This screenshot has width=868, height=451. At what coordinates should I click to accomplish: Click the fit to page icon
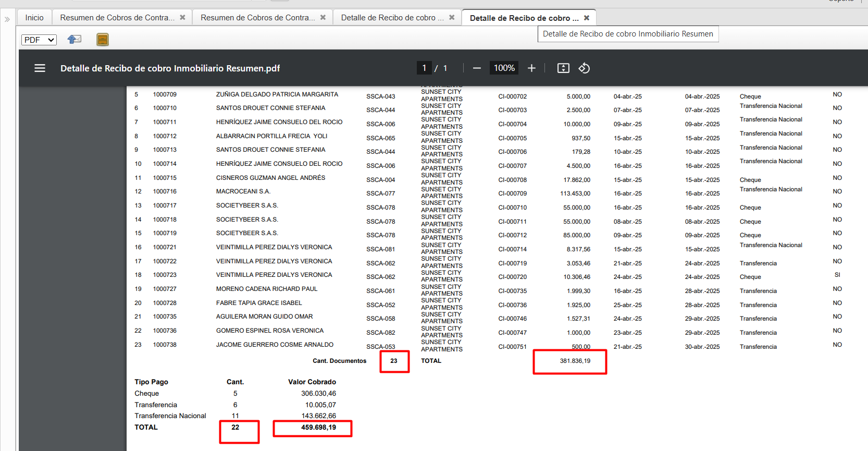point(563,68)
